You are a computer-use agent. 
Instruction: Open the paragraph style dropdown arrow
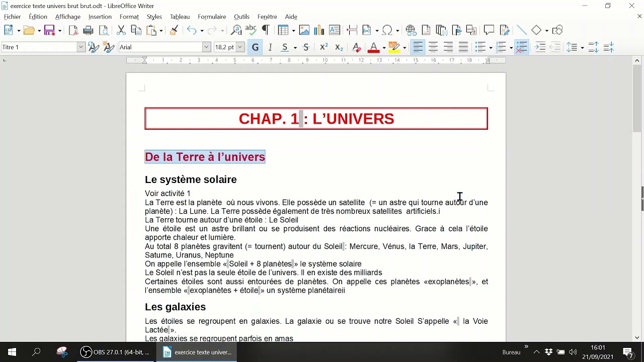point(80,47)
